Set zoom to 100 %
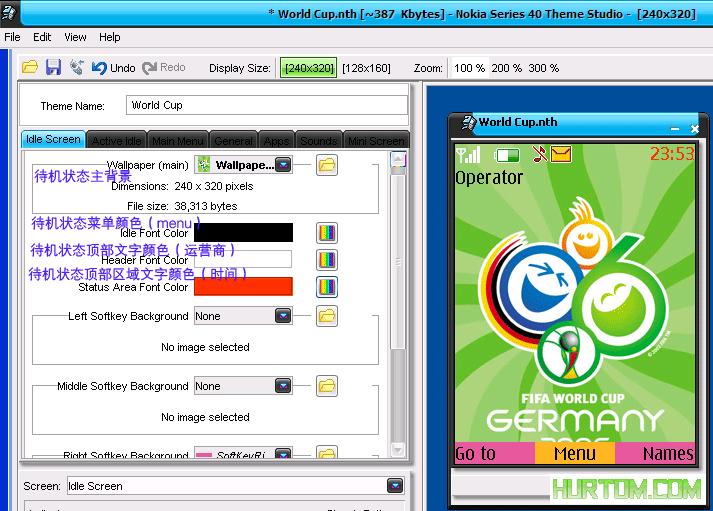The width and height of the screenshot is (713, 511). pos(469,68)
